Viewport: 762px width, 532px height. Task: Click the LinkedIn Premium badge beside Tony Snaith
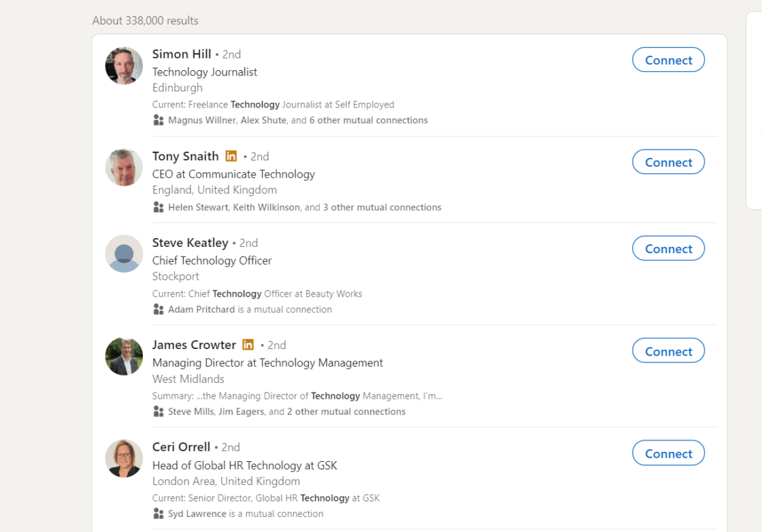231,156
